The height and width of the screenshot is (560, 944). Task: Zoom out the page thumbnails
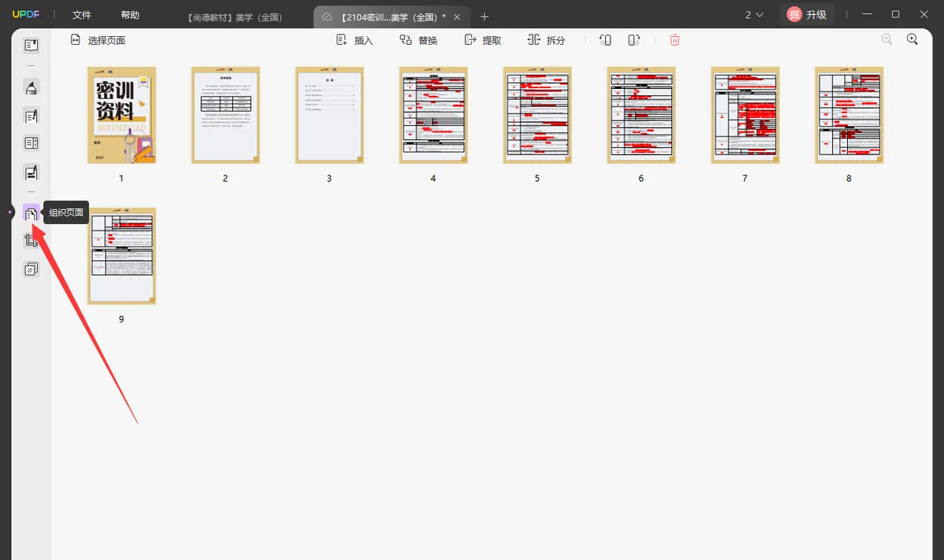tap(887, 39)
